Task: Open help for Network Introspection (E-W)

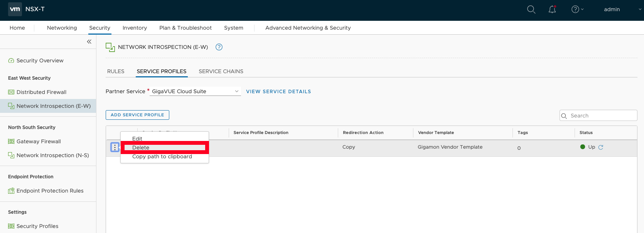Action: [219, 47]
